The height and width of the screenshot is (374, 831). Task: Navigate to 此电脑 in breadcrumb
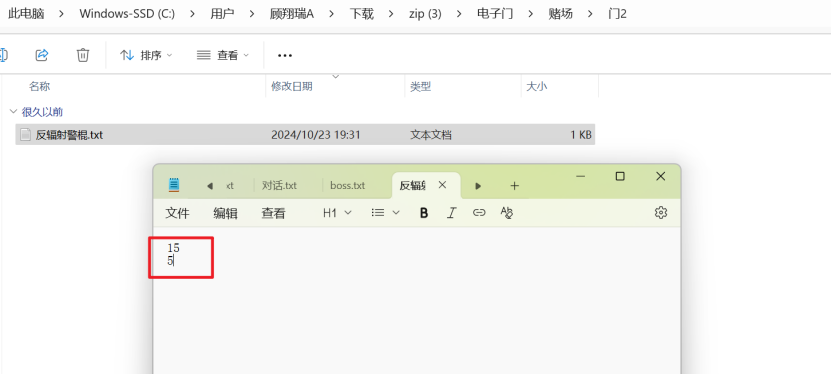click(25, 14)
